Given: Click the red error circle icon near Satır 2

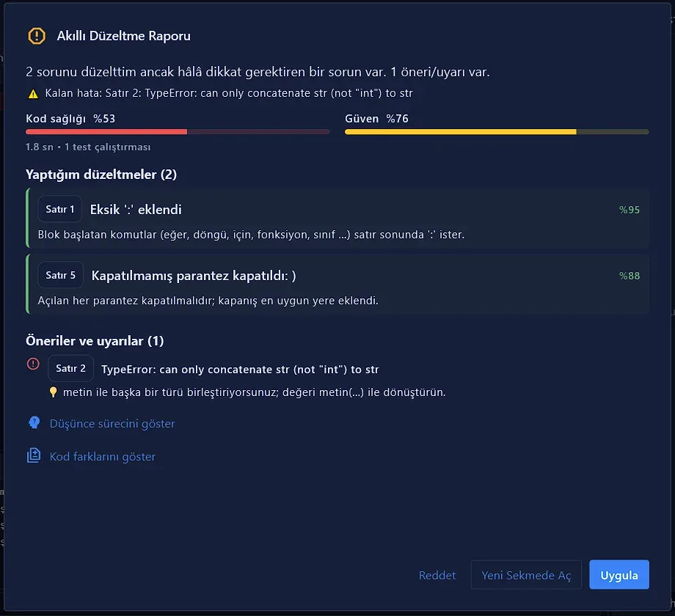Looking at the screenshot, I should pos(33,364).
